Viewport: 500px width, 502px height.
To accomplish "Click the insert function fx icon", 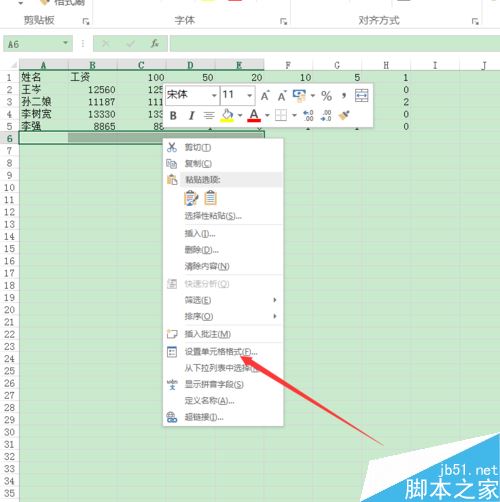I will [155, 43].
